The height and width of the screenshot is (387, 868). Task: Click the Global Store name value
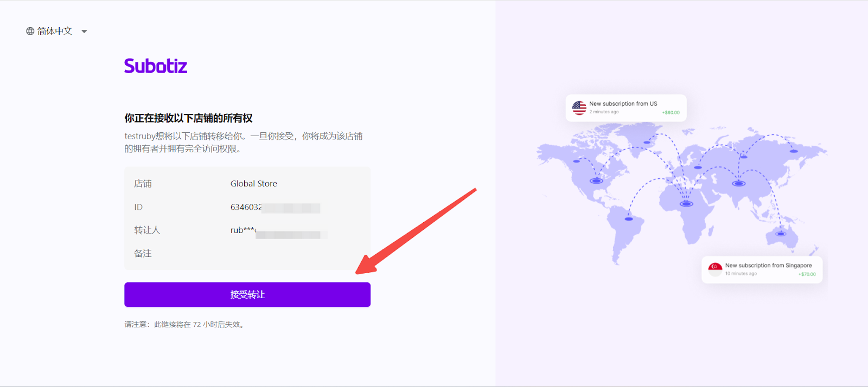[x=253, y=184]
